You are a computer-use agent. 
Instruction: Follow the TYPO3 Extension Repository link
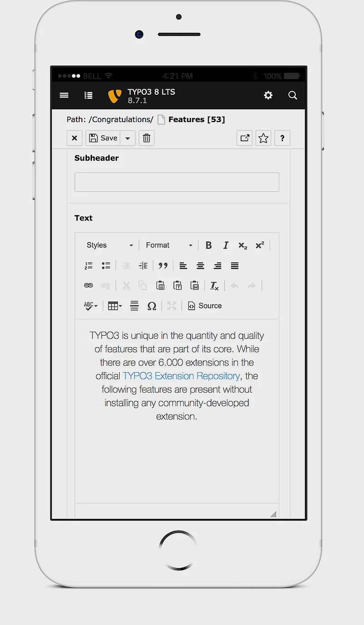181,376
